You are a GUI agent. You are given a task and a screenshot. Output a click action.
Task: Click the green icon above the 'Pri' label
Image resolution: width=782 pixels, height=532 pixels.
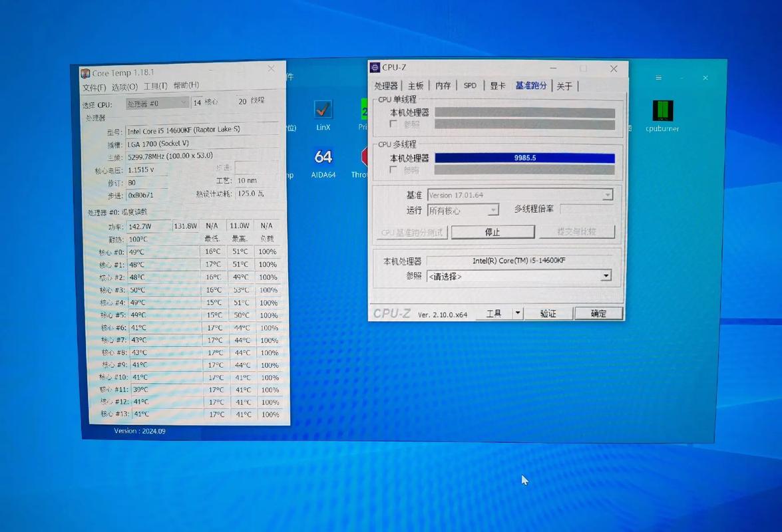pyautogui.click(x=364, y=108)
